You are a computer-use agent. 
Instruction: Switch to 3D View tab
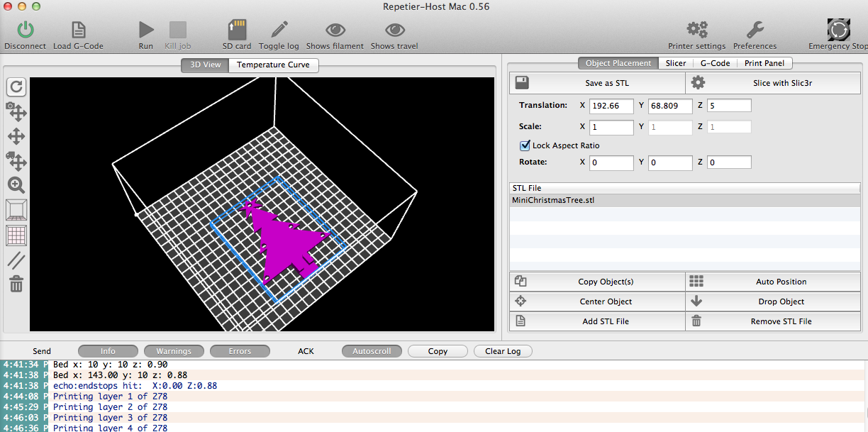click(205, 65)
